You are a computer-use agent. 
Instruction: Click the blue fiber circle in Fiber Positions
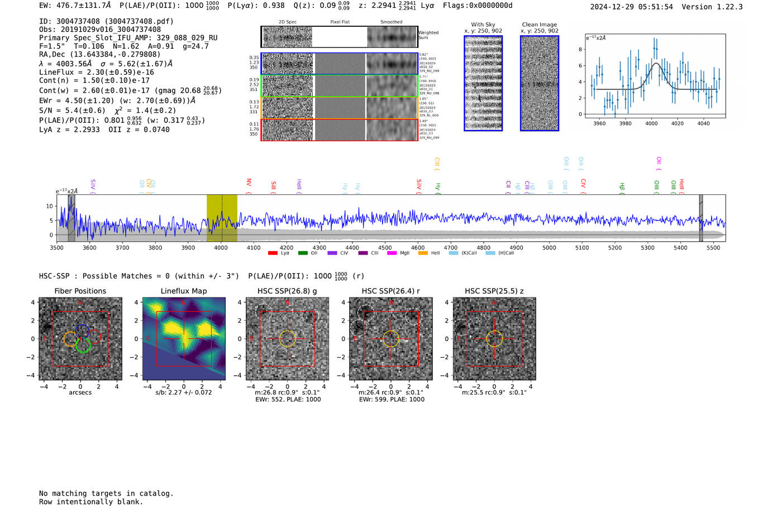(82, 331)
